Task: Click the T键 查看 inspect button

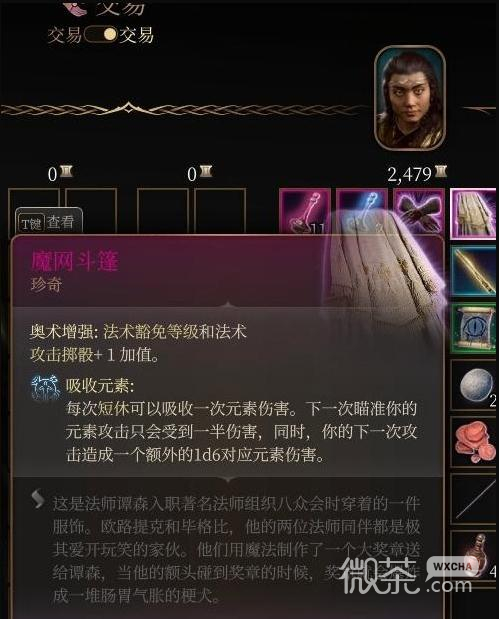Action: (x=49, y=223)
